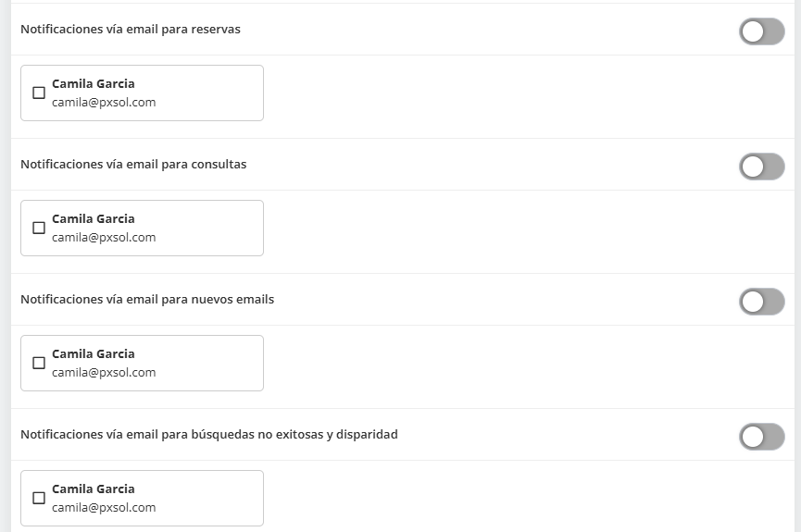Click the Camila Garcia name in nuevos emails section

(x=94, y=354)
